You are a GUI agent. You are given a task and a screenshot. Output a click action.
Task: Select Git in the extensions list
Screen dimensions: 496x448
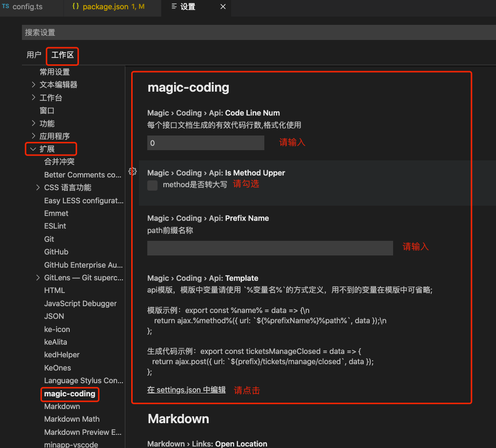[49, 239]
